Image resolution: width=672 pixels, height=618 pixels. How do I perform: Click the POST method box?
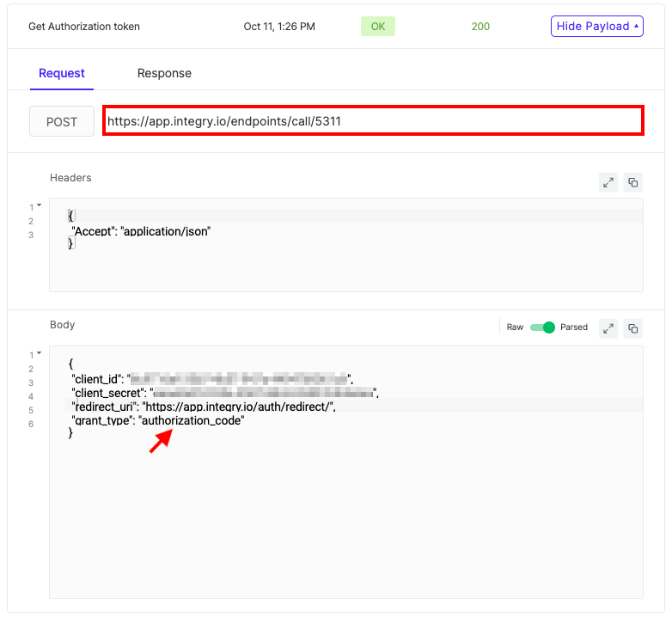click(x=62, y=122)
